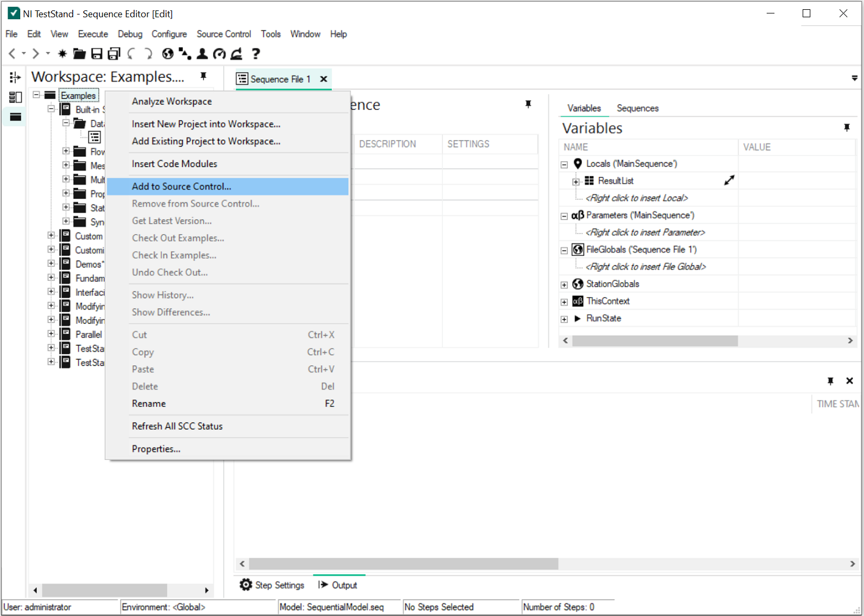The height and width of the screenshot is (616, 864).
Task: Click 'Right click to insert File Global' placeholder
Action: (x=645, y=266)
